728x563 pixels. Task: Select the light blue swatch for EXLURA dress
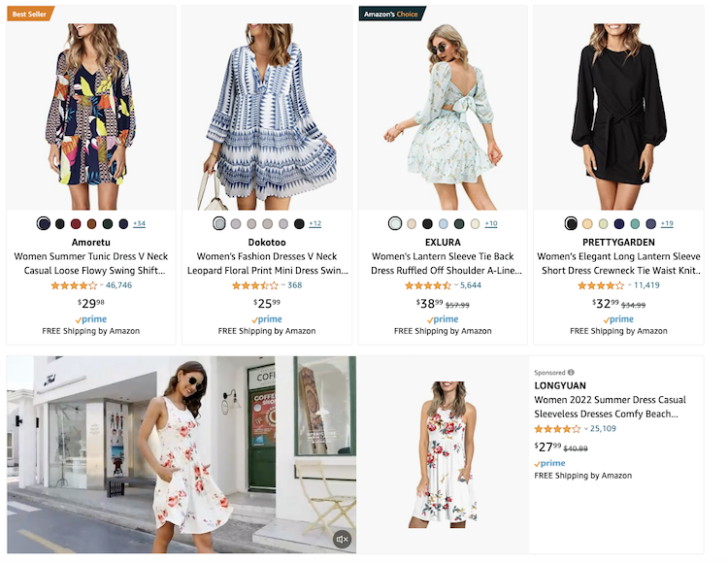444,223
